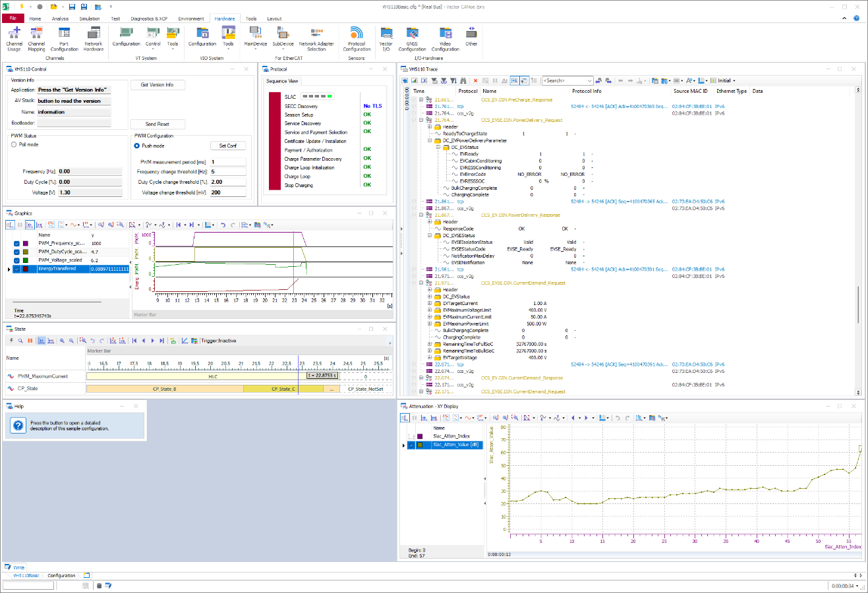Image resolution: width=868 pixels, height=593 pixels.
Task: Open Initial column layout dropdown in Trace
Action: point(734,80)
